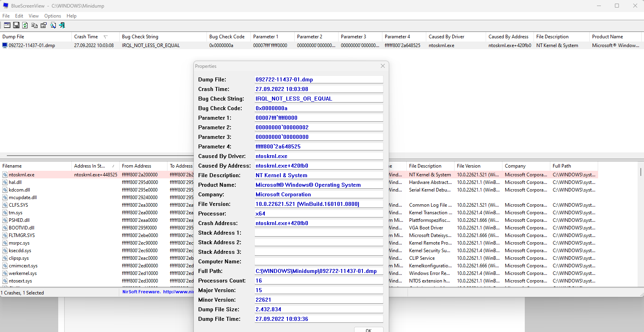Sort by Bug Check String column header
The width and height of the screenshot is (644, 332).
pyautogui.click(x=163, y=37)
